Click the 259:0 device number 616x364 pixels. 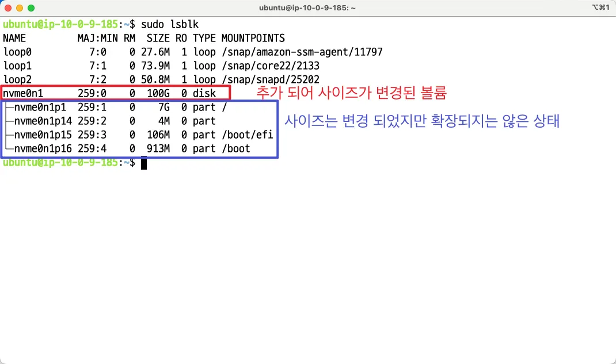pos(92,93)
